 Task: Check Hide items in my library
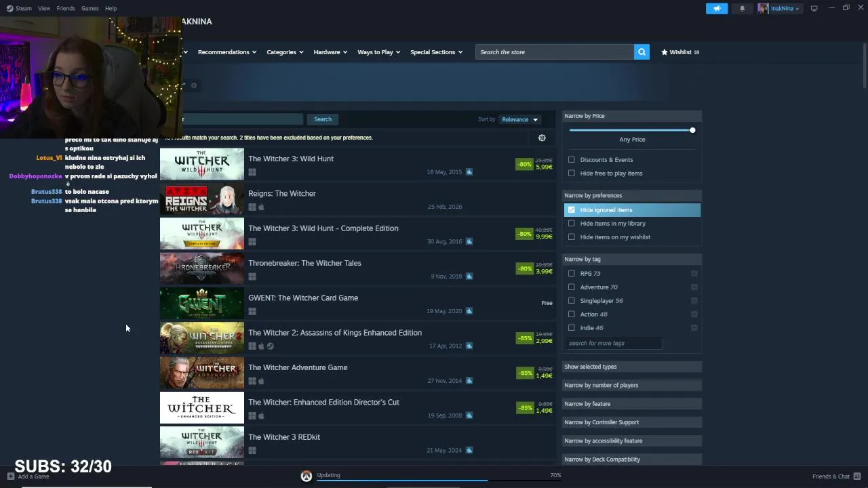pos(571,223)
